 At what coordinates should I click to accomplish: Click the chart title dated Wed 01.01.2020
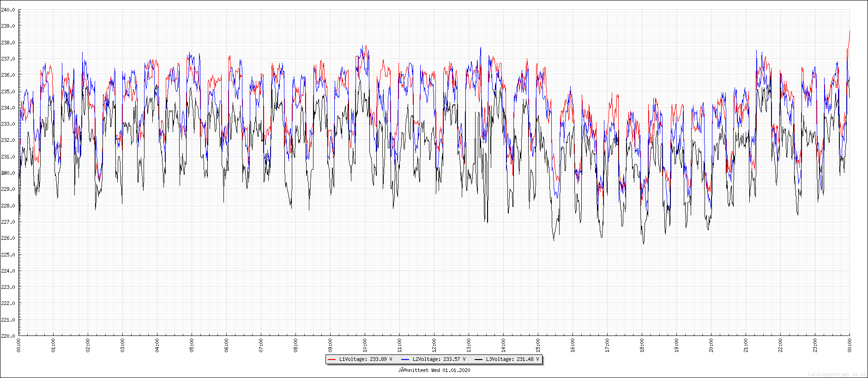pos(434,370)
